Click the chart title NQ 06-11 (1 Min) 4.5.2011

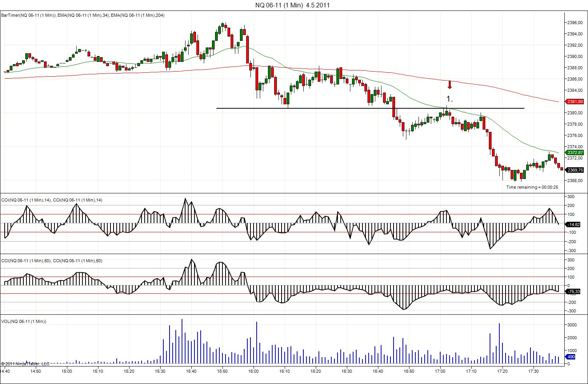tap(293, 5)
